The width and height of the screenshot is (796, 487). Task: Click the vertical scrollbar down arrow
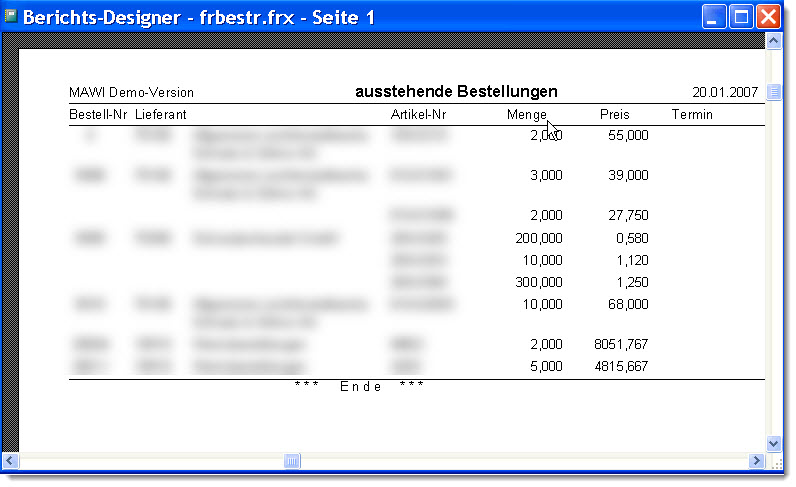tap(773, 442)
